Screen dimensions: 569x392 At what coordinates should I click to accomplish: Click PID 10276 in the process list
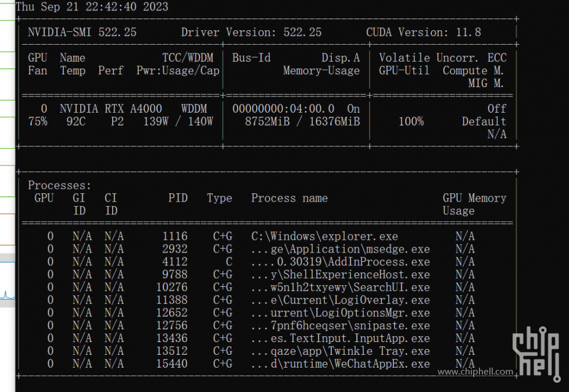(171, 287)
